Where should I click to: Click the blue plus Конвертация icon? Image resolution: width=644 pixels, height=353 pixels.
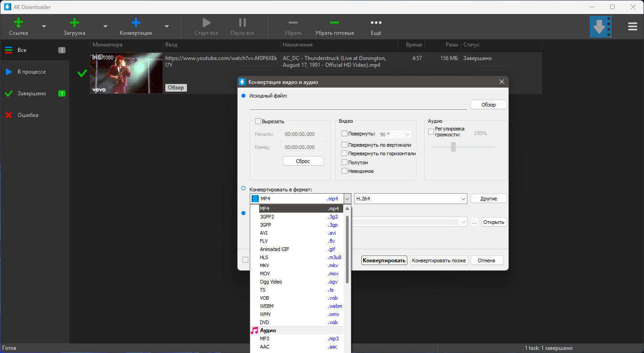135,23
